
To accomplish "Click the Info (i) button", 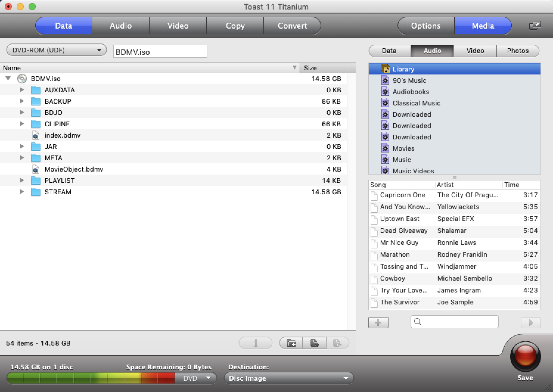I will pos(256,343).
